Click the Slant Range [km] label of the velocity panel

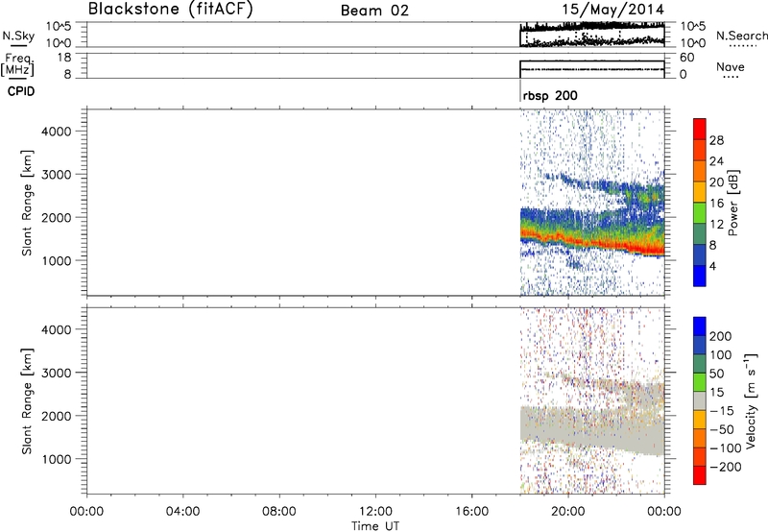[27, 401]
